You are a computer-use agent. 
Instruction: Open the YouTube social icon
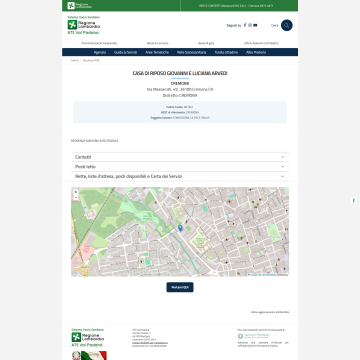click(255, 25)
